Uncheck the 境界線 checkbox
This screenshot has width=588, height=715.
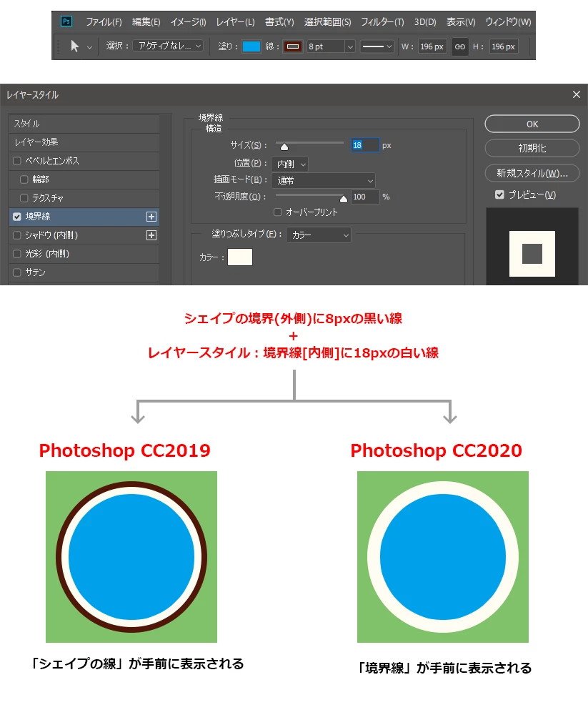pos(17,217)
